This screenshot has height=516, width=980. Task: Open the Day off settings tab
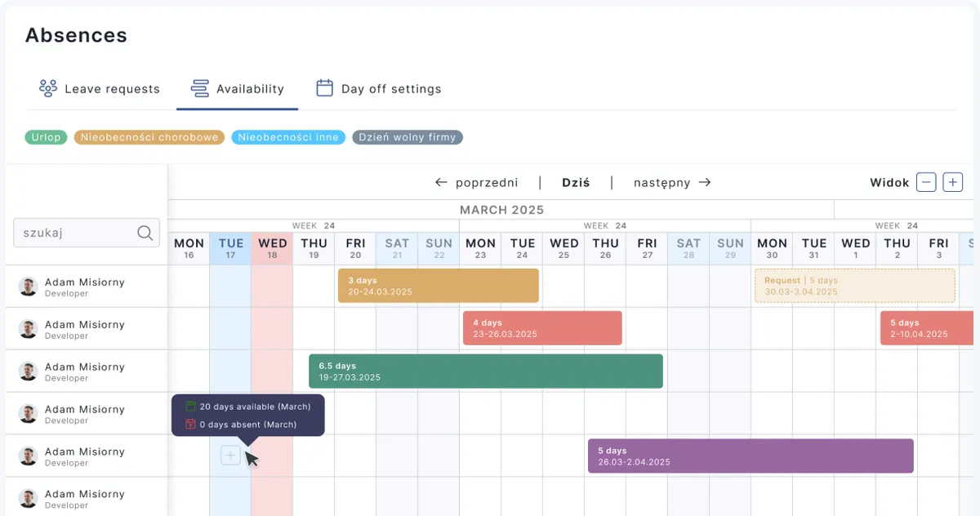390,89
